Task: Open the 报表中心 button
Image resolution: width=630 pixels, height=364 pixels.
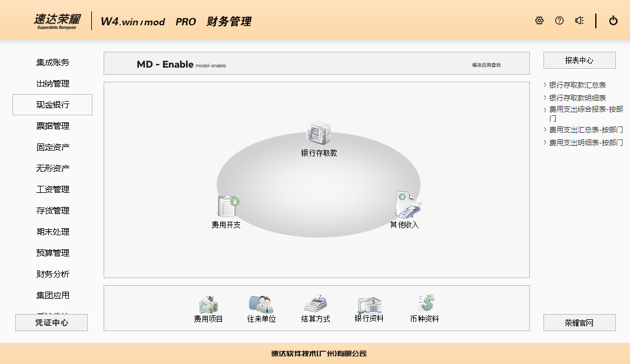Action: 579,60
